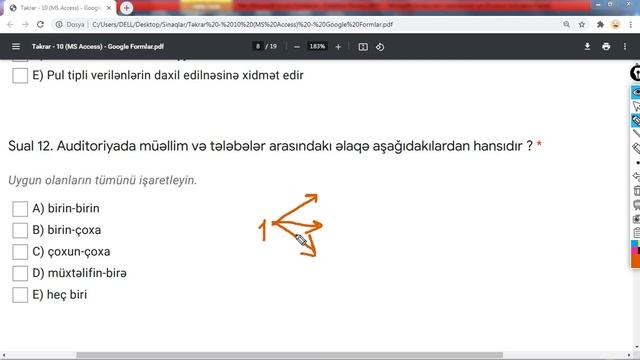Viewport: 640px width, 360px height.
Task: Select the pen tool in annotation toolbar
Action: click(x=636, y=120)
